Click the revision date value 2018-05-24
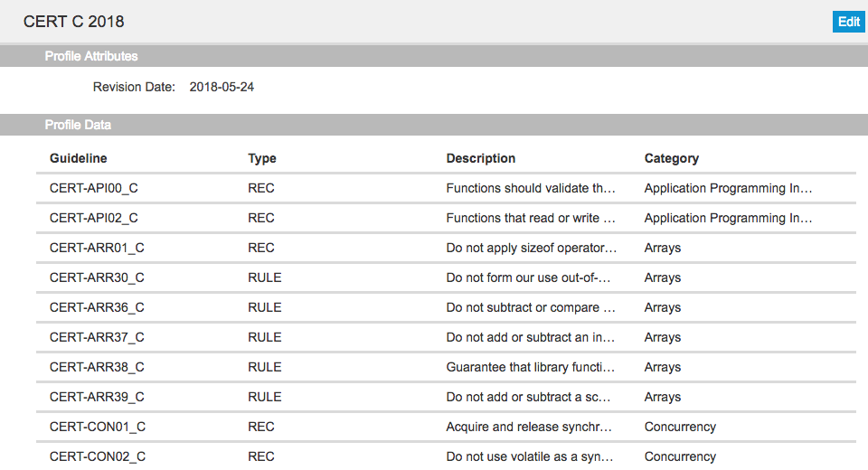The height and width of the screenshot is (470, 868). coord(222,87)
